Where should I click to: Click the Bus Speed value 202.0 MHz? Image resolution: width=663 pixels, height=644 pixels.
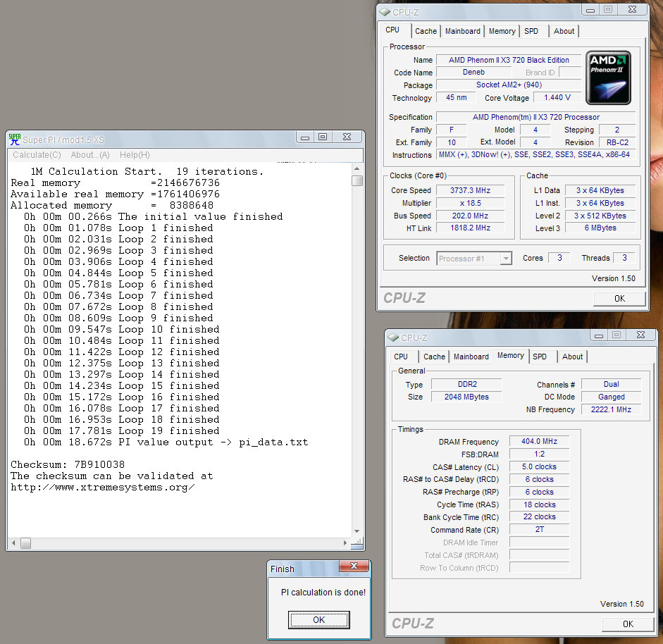(470, 216)
